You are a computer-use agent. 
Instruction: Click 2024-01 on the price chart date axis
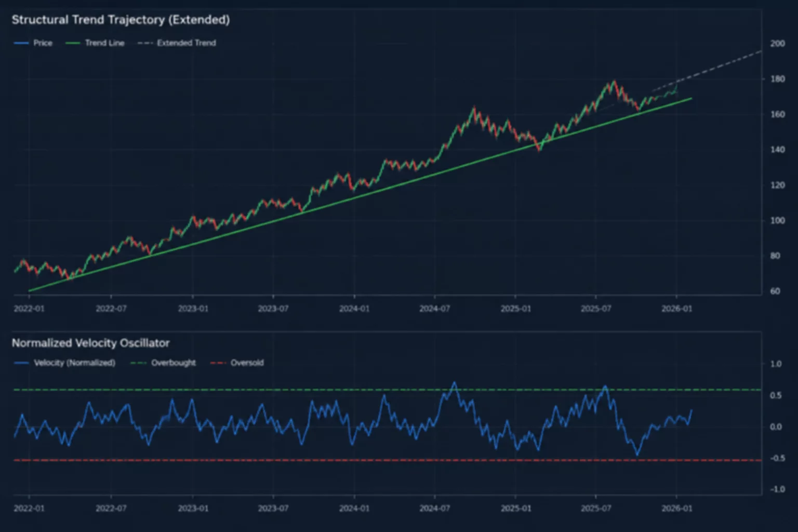(x=354, y=309)
